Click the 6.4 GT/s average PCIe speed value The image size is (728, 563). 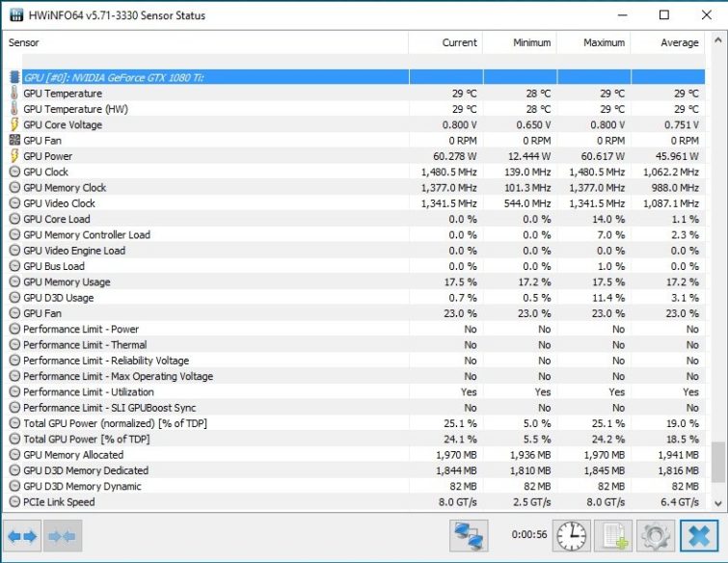click(680, 502)
